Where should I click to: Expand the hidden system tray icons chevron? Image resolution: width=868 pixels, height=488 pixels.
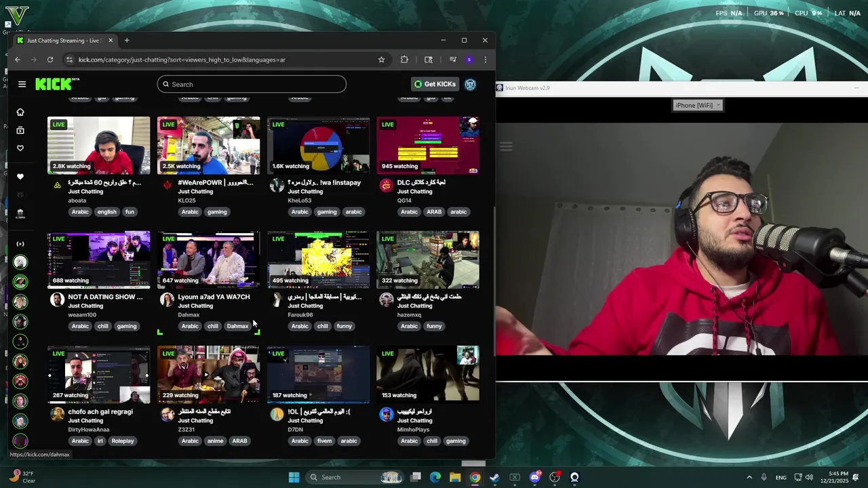pos(749,477)
